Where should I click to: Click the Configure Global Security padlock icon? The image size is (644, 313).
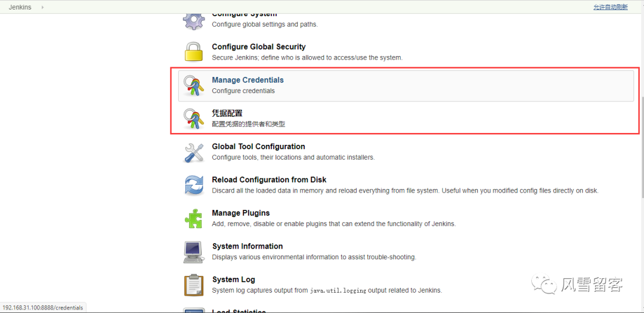(193, 52)
